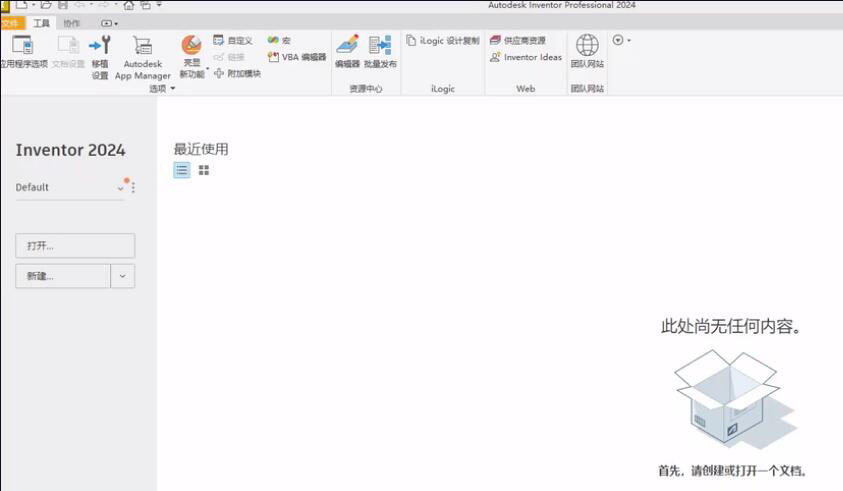Open Add-ins (附加模块) manager
Viewport: 843px width, 491px height.
tap(237, 73)
